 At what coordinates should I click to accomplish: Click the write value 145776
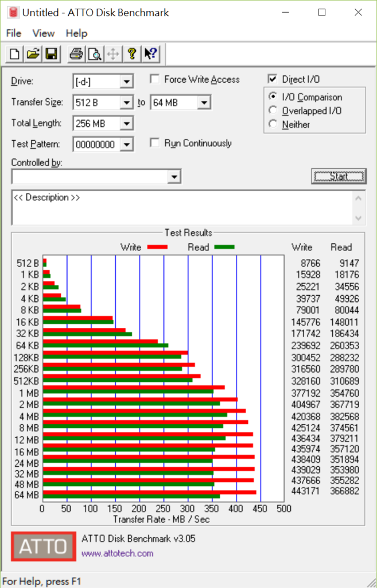click(x=305, y=322)
